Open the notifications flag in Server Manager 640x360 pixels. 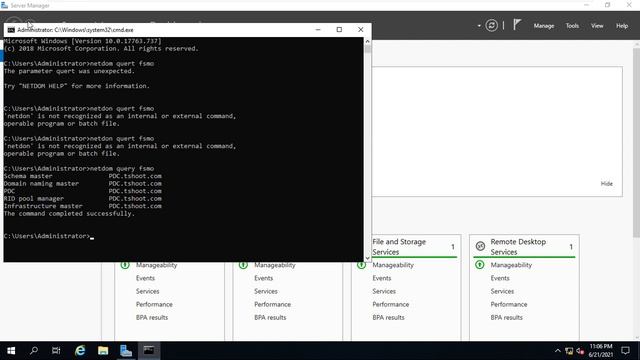(517, 25)
